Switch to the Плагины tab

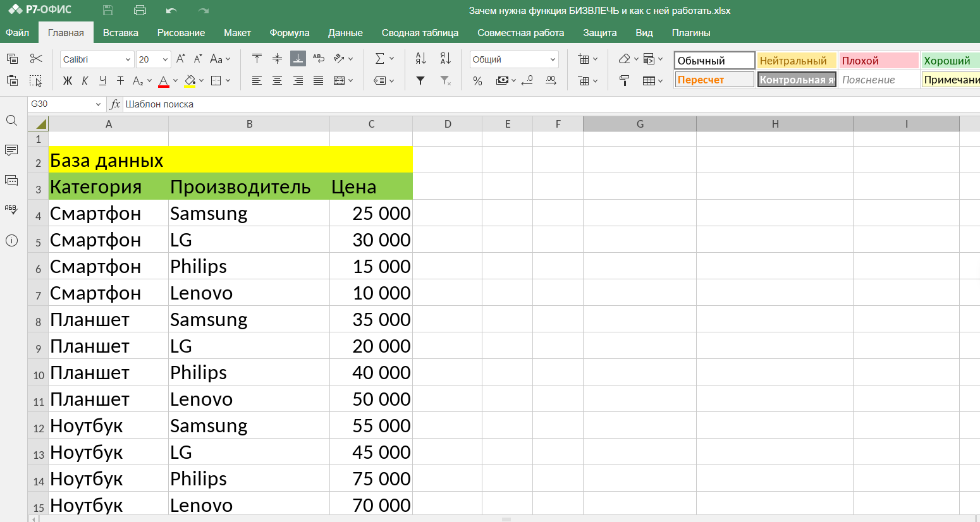691,32
